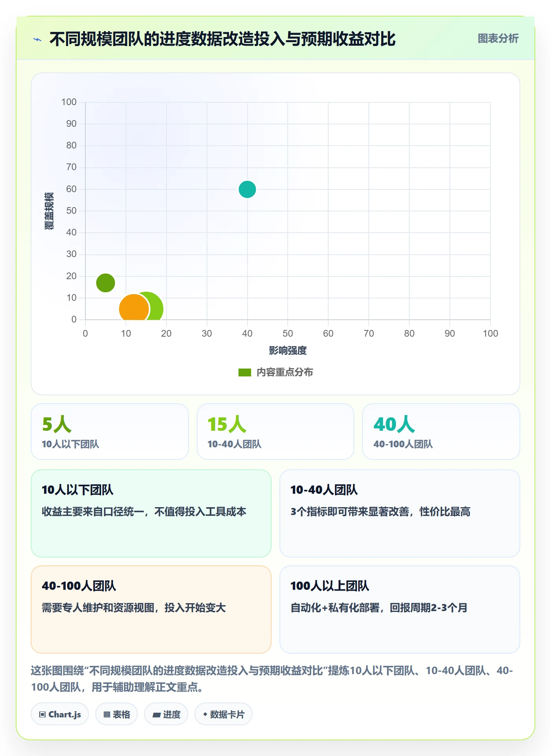Click the 内容重点分布 legend text

click(285, 372)
